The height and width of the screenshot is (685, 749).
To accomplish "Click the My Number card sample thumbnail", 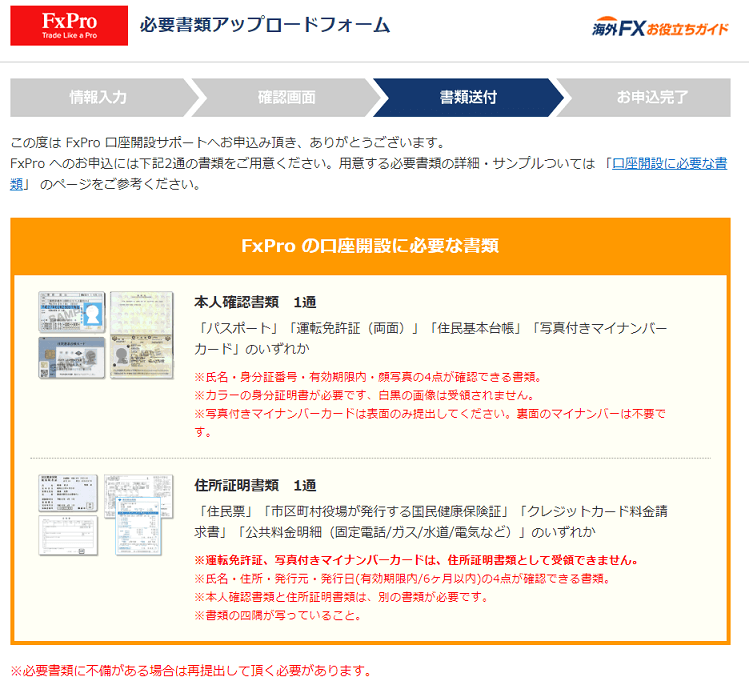I will [x=72, y=358].
